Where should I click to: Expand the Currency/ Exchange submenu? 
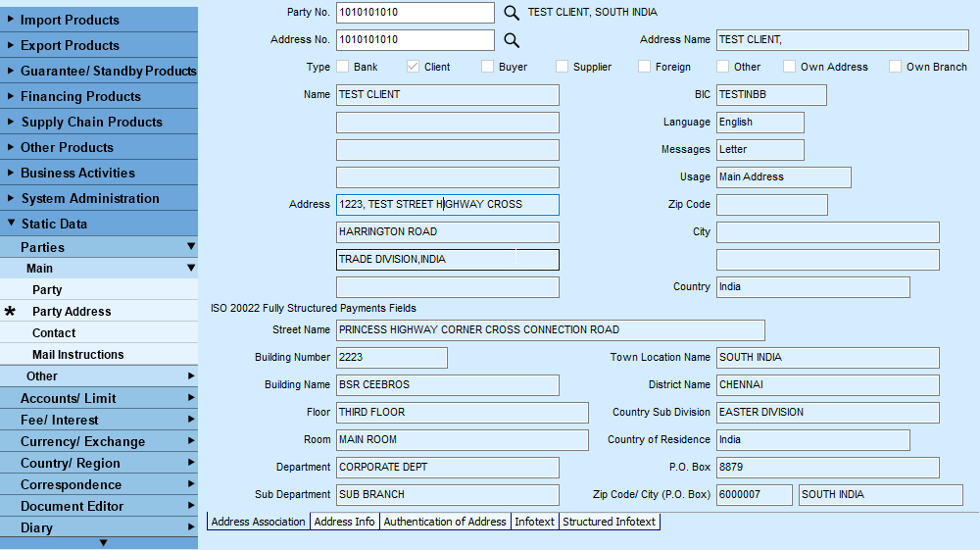tap(99, 441)
